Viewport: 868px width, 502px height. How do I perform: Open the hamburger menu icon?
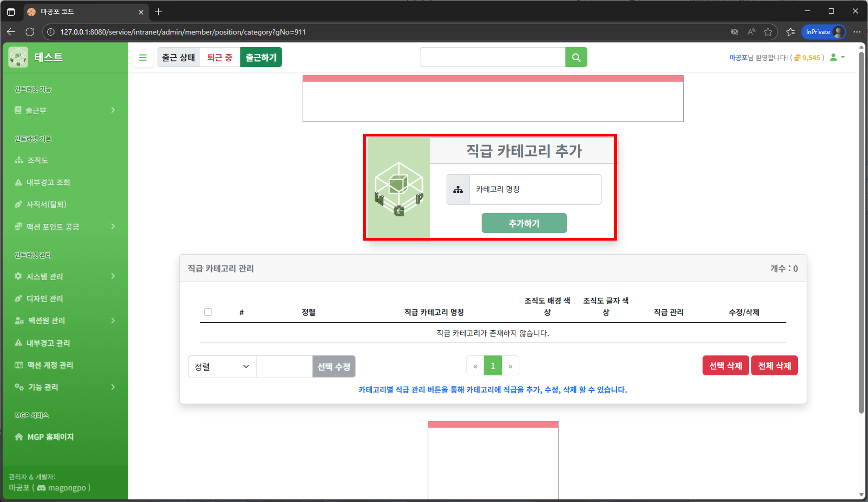point(143,57)
